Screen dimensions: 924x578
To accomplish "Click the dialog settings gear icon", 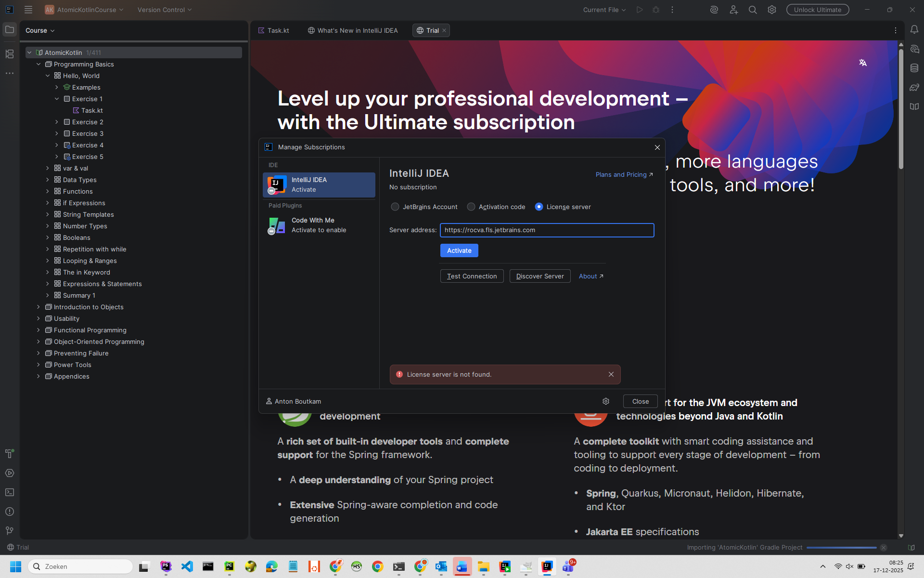I will [x=606, y=401].
